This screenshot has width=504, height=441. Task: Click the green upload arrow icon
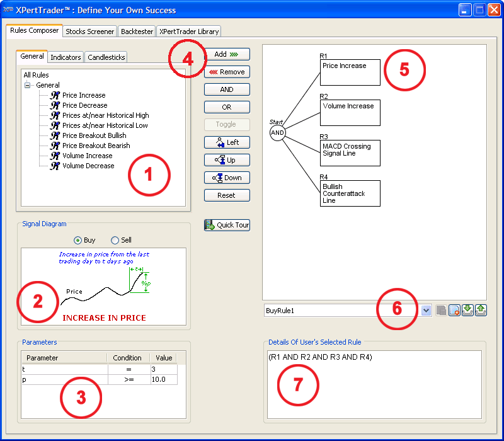tap(481, 311)
